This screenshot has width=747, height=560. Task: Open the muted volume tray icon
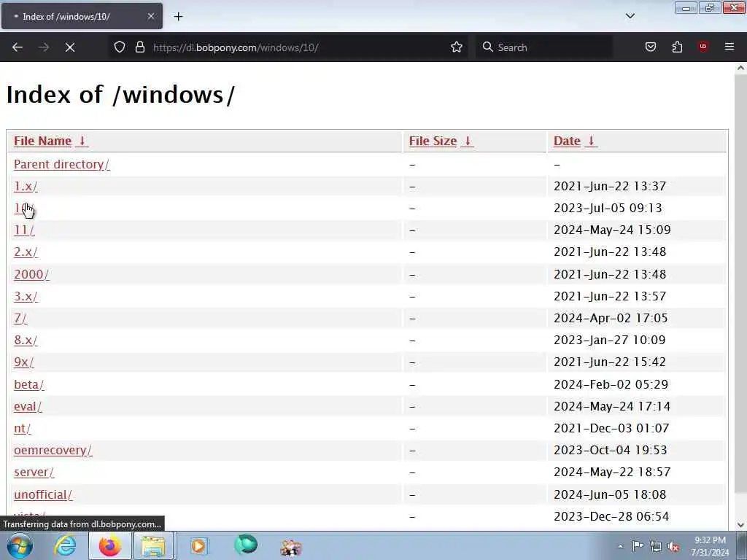pos(673,546)
